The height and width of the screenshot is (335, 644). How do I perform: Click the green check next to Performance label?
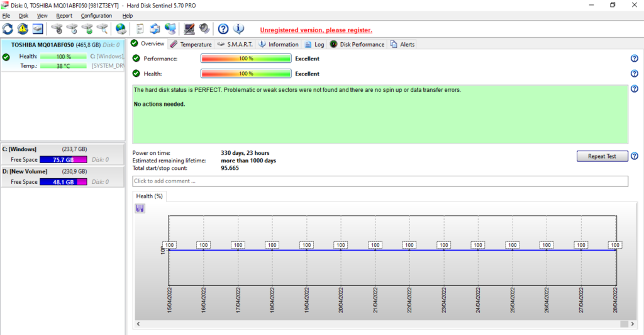(x=136, y=59)
